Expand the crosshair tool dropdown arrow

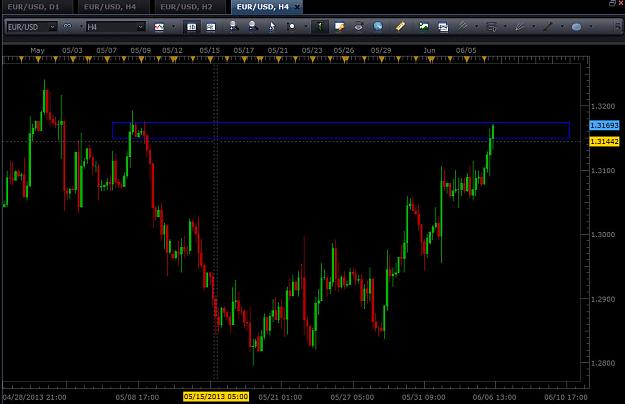tap(306, 27)
